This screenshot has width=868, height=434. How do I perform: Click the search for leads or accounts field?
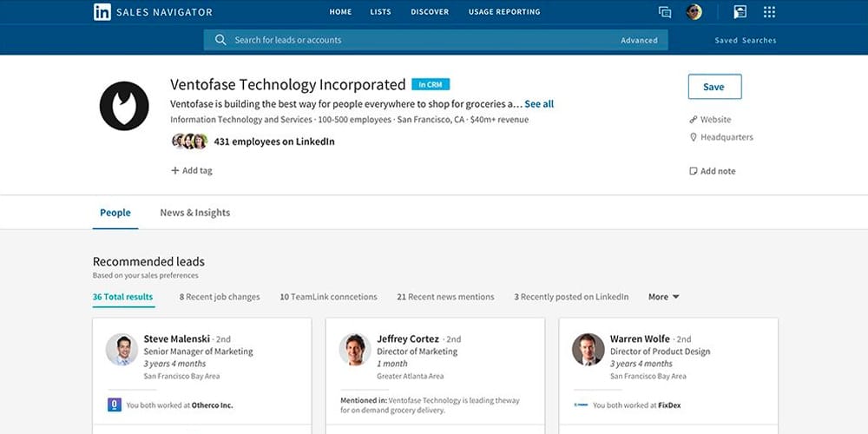point(436,40)
